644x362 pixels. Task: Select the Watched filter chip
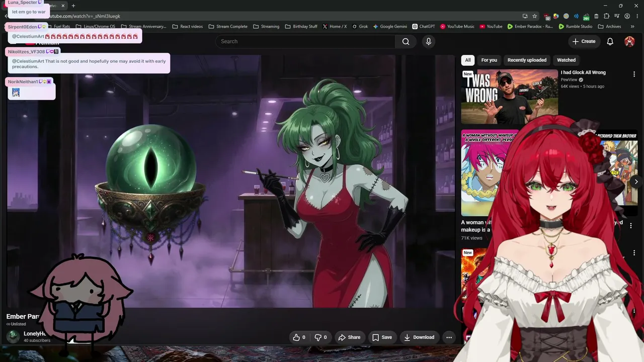click(x=566, y=60)
